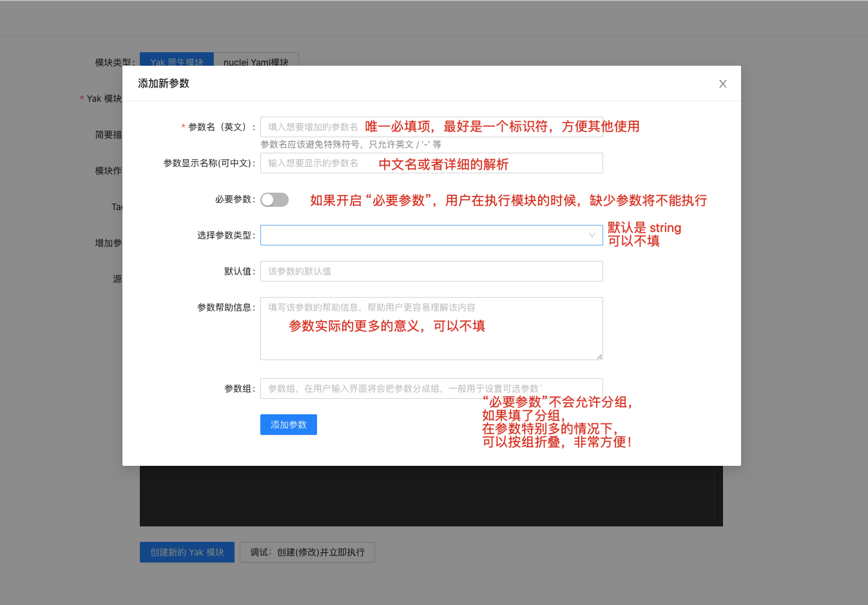Click the 选择参数类型 label
868x605 pixels.
(225, 235)
